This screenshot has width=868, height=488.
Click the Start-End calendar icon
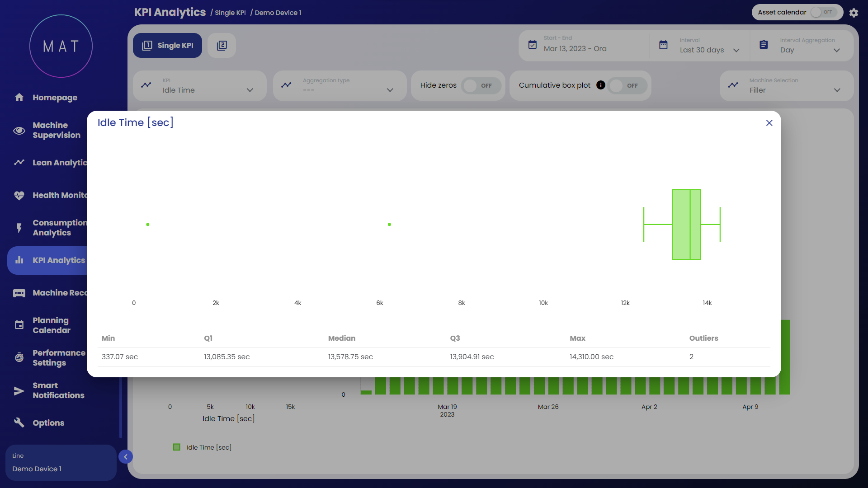(533, 44)
